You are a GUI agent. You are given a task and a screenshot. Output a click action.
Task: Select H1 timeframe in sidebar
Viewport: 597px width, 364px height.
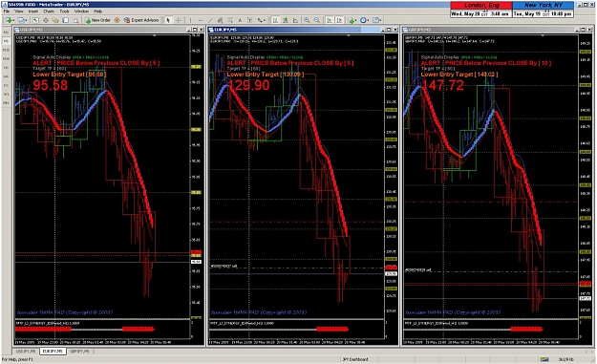click(x=6, y=68)
